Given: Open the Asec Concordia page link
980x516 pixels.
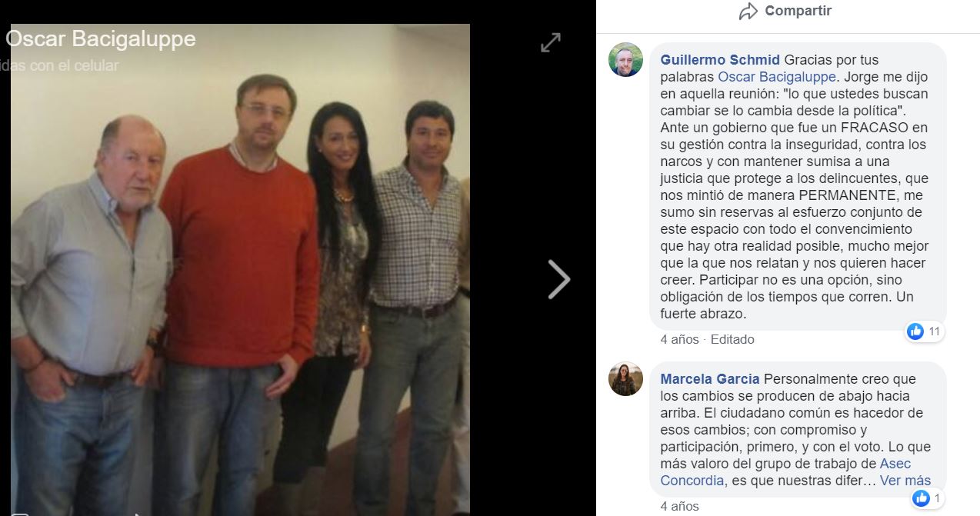Looking at the screenshot, I should (785, 472).
